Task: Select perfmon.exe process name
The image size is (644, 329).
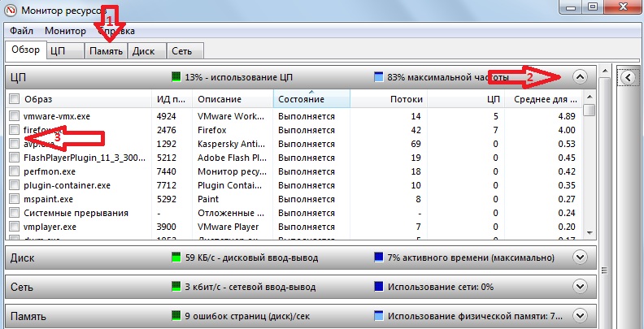Action: pos(50,171)
